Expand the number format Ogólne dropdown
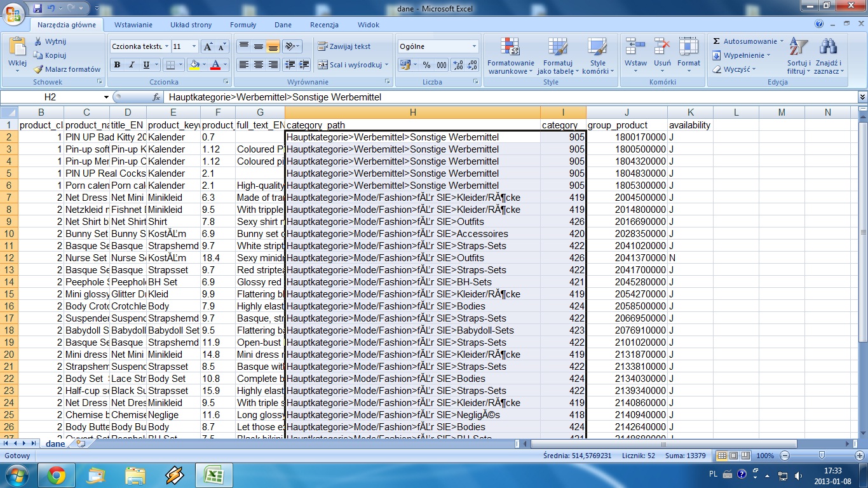Viewport: 868px width, 488px height. point(474,46)
